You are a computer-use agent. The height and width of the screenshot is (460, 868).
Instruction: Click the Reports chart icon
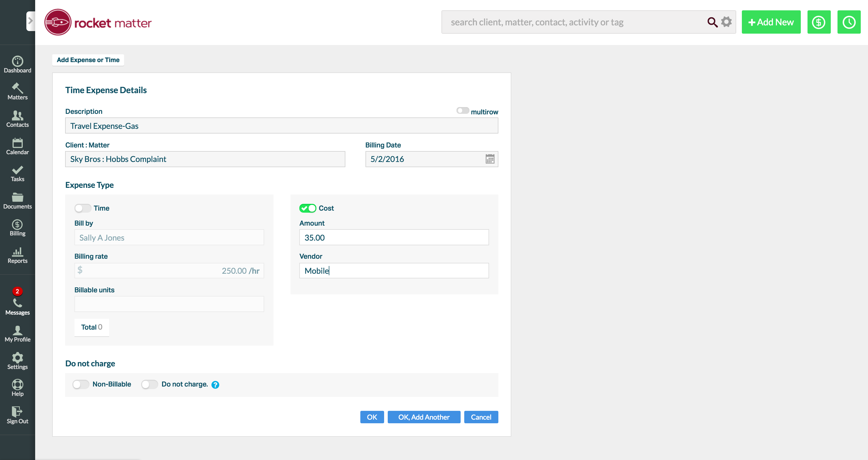click(x=18, y=252)
